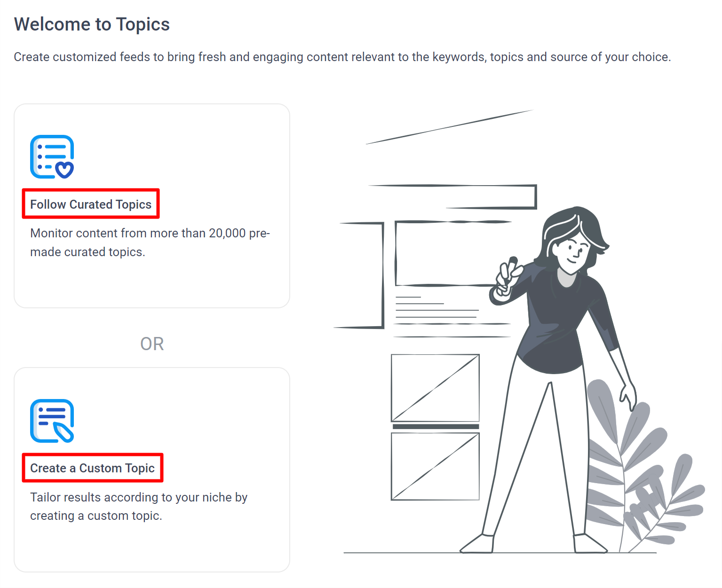722x588 pixels.
Task: Click the upper placeholder image box in wireframe
Action: coord(435,388)
